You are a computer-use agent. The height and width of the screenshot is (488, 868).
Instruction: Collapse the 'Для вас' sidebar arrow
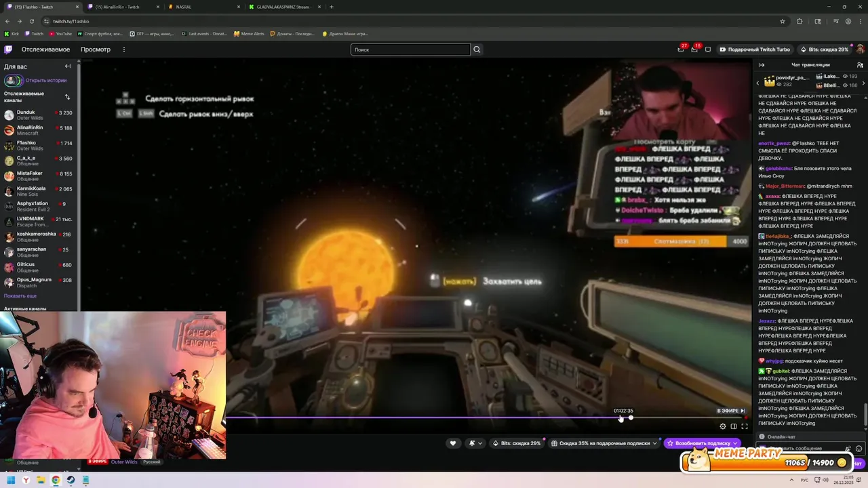click(68, 66)
